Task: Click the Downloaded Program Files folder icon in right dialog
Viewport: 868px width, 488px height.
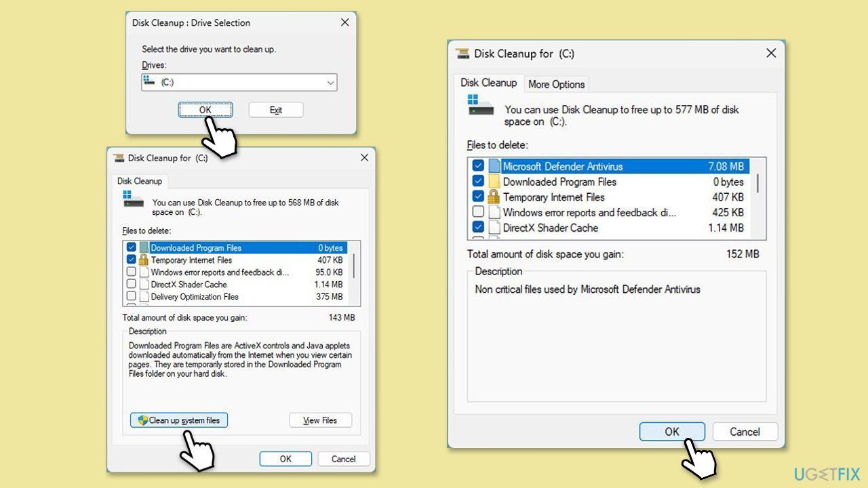Action: (x=493, y=182)
